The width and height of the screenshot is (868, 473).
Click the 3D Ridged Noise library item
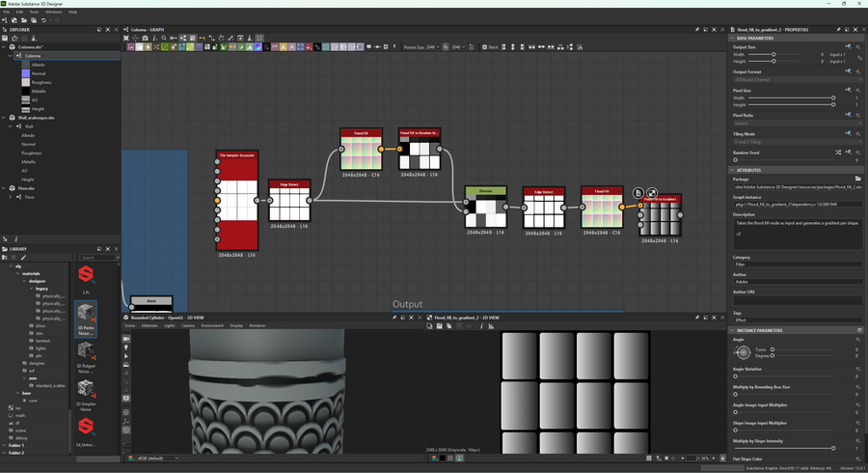click(x=86, y=351)
